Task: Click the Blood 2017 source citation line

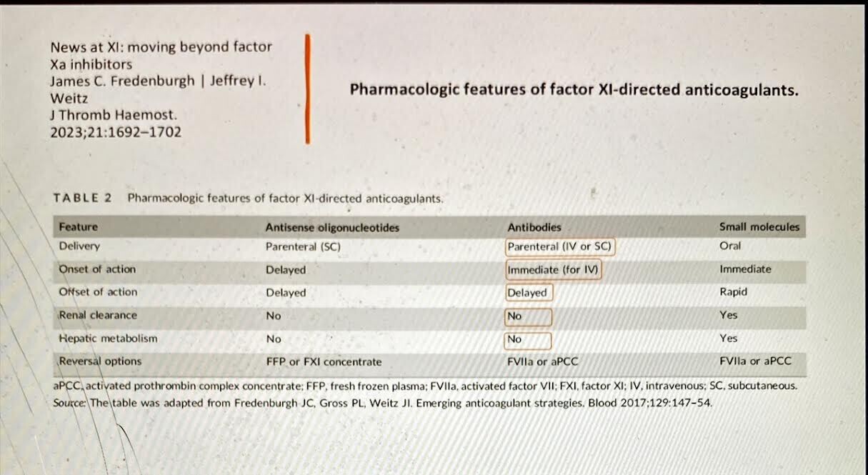Action: pos(383,403)
